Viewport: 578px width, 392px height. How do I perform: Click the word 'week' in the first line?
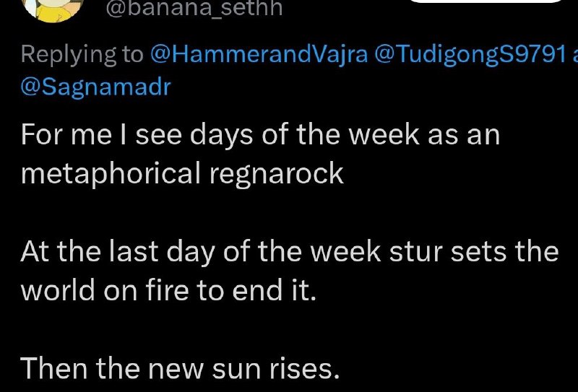coord(384,135)
